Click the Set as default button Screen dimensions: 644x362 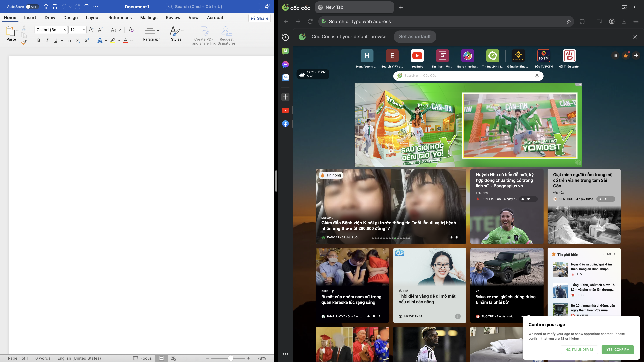coord(415,37)
